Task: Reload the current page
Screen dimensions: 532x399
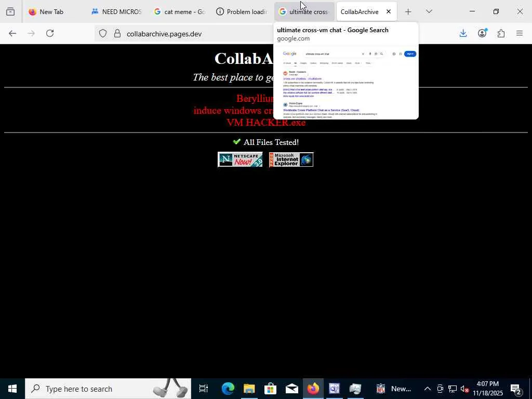Action: (50, 33)
